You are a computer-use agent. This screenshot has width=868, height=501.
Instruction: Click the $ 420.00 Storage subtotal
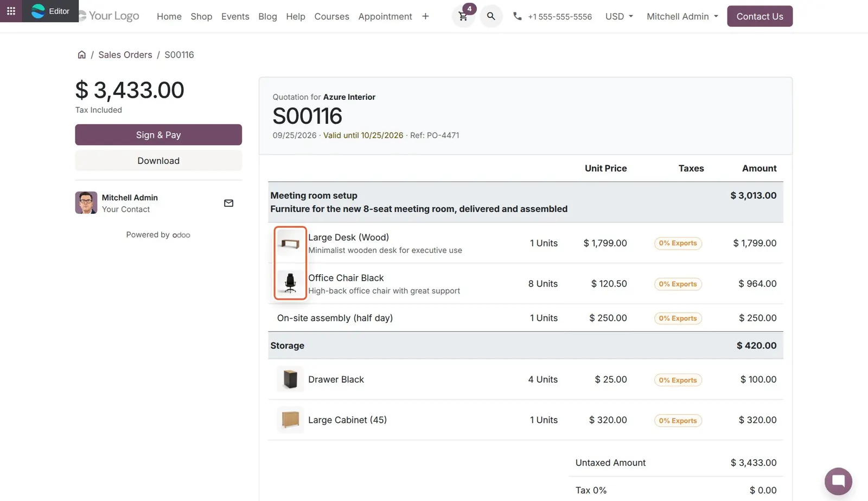pyautogui.click(x=756, y=345)
